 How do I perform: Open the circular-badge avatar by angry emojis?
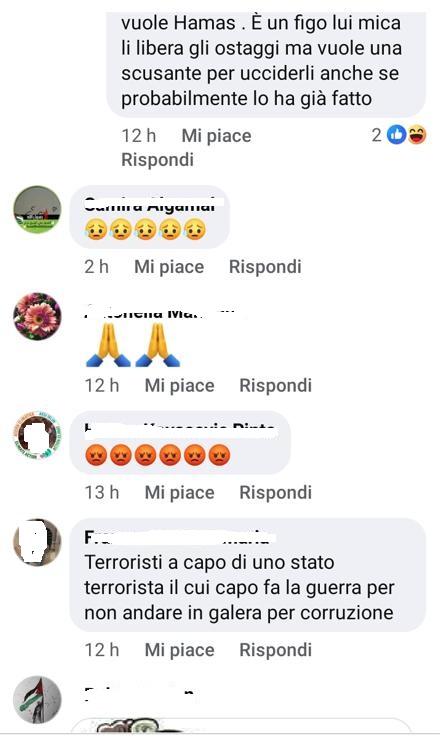pos(37,435)
